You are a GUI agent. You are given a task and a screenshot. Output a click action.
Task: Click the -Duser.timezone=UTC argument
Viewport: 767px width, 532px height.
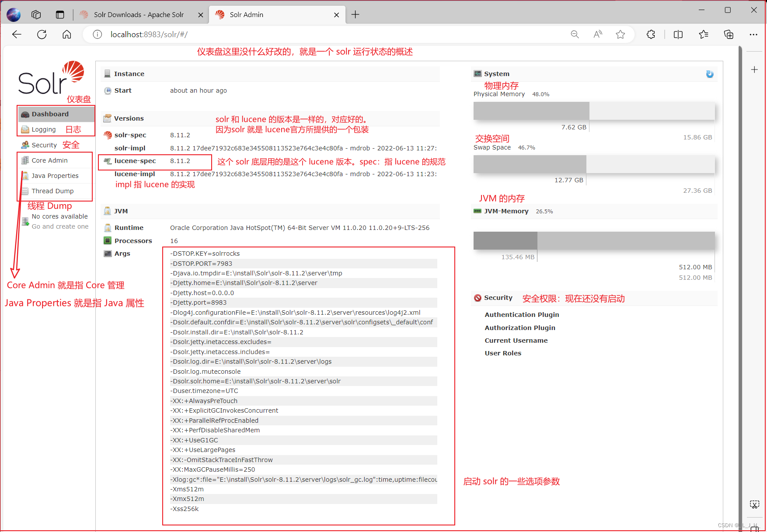204,391
